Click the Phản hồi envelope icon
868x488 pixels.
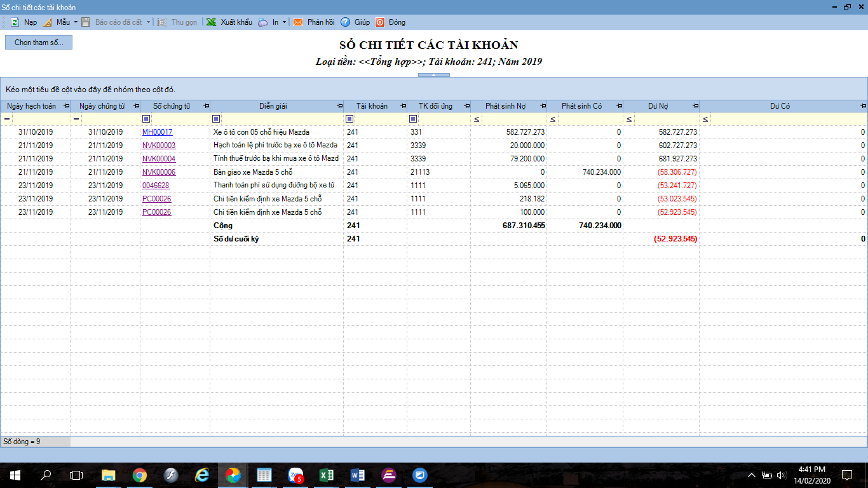[x=297, y=22]
